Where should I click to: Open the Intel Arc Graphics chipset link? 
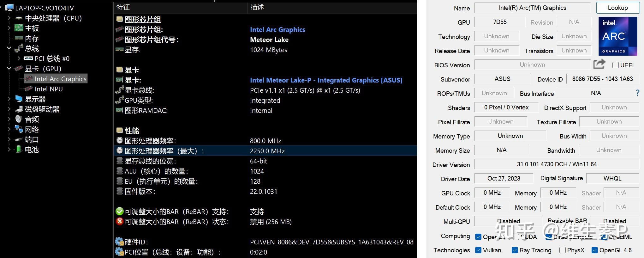[277, 29]
